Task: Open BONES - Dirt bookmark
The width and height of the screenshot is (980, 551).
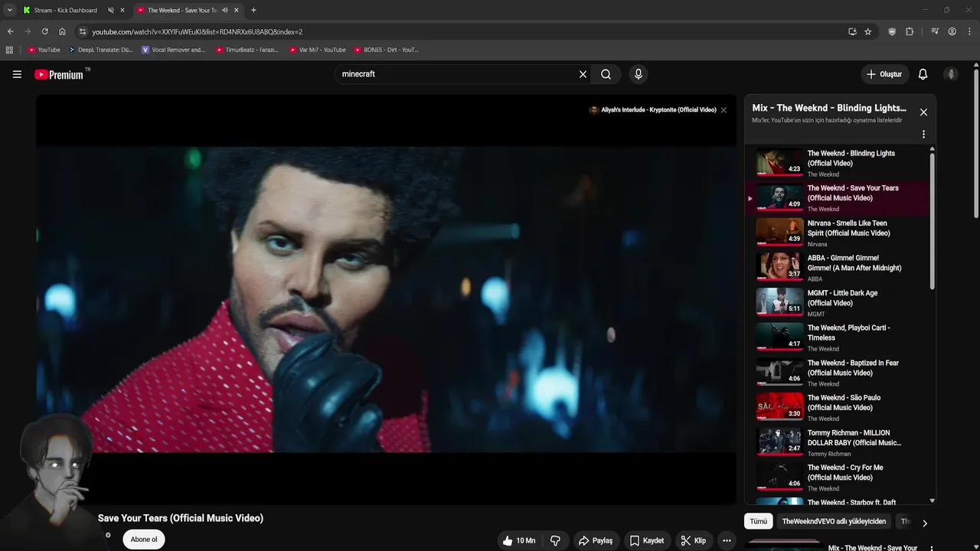Action: tap(387, 50)
